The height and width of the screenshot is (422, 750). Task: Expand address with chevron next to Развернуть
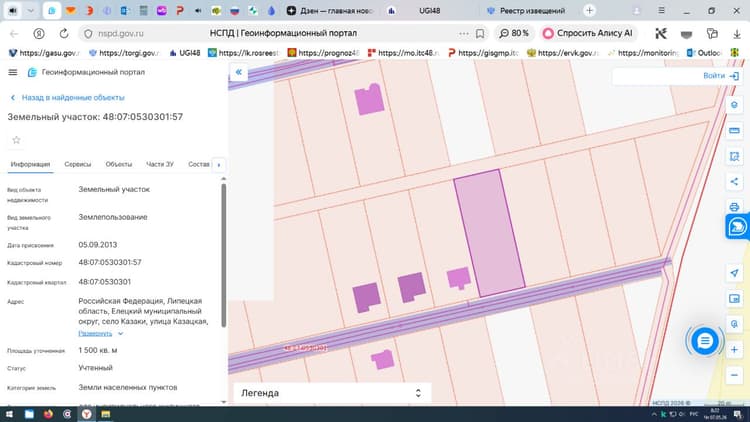tap(121, 333)
